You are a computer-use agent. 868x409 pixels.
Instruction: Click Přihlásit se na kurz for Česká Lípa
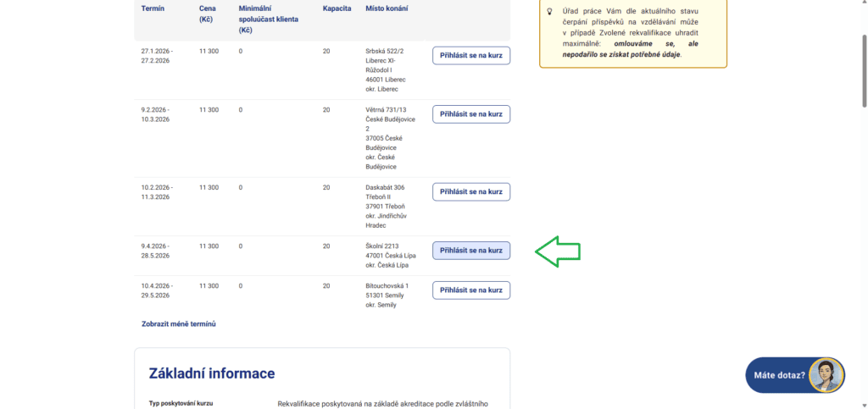coord(471,251)
